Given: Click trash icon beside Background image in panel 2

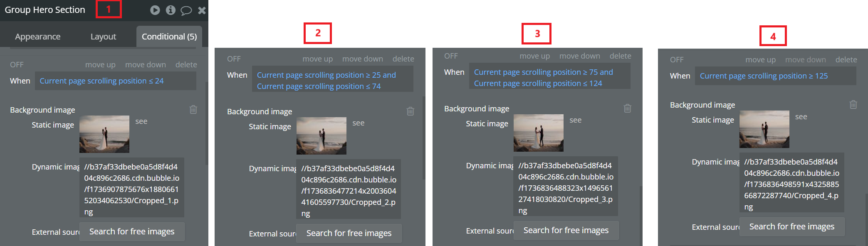Looking at the screenshot, I should pos(411,111).
